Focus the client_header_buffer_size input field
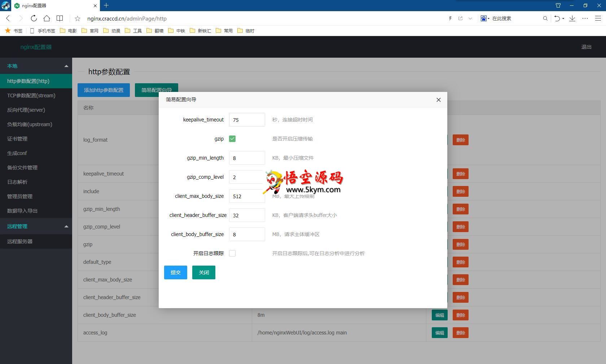 pos(247,215)
